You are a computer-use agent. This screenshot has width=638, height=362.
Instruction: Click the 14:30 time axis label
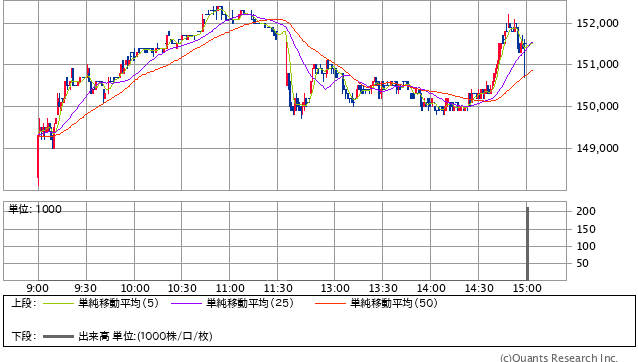(x=479, y=288)
